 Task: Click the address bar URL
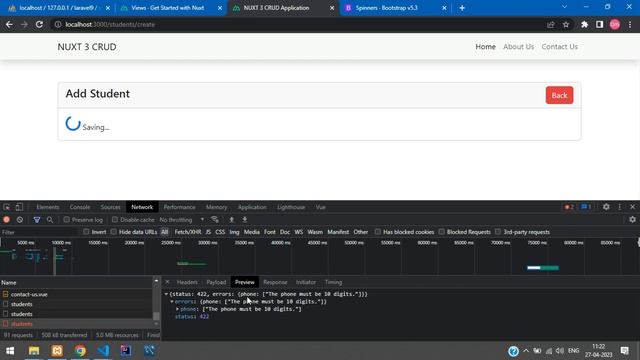[110, 24]
